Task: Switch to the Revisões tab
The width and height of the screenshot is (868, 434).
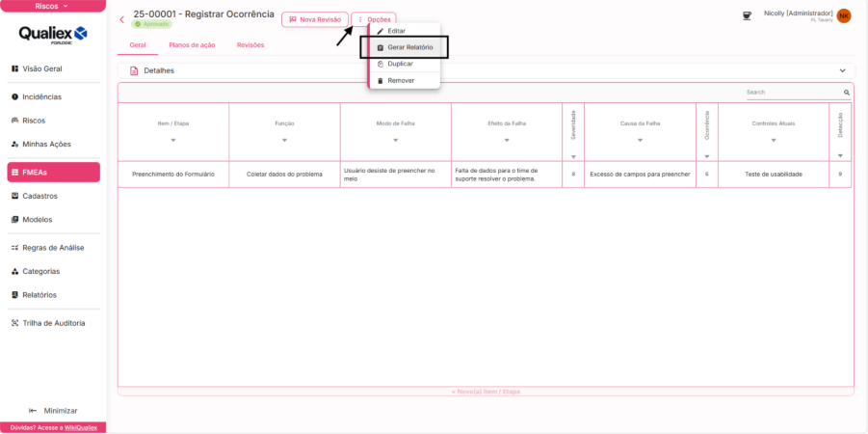Action: 250,45
